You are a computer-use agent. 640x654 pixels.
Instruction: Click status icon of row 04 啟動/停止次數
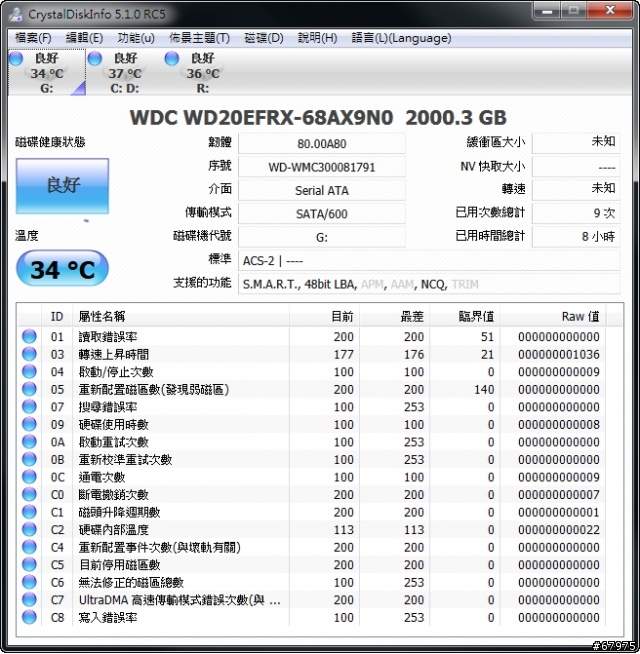29,371
